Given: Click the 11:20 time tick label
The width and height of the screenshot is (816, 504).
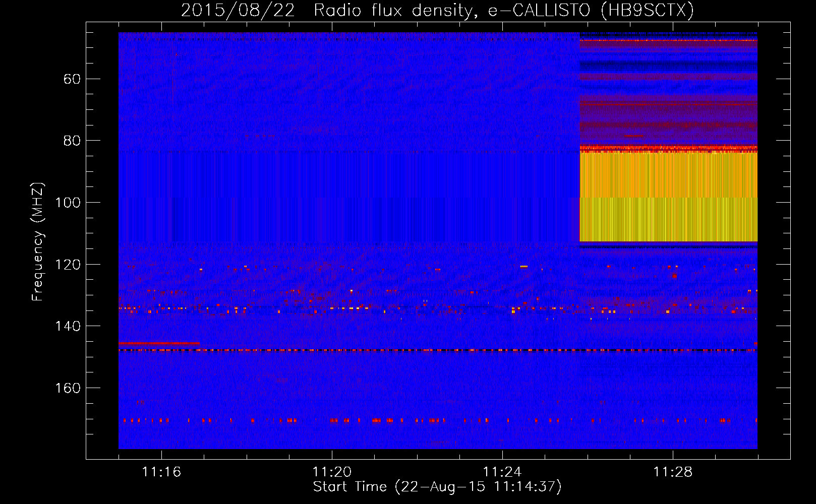Looking at the screenshot, I should pos(332,472).
